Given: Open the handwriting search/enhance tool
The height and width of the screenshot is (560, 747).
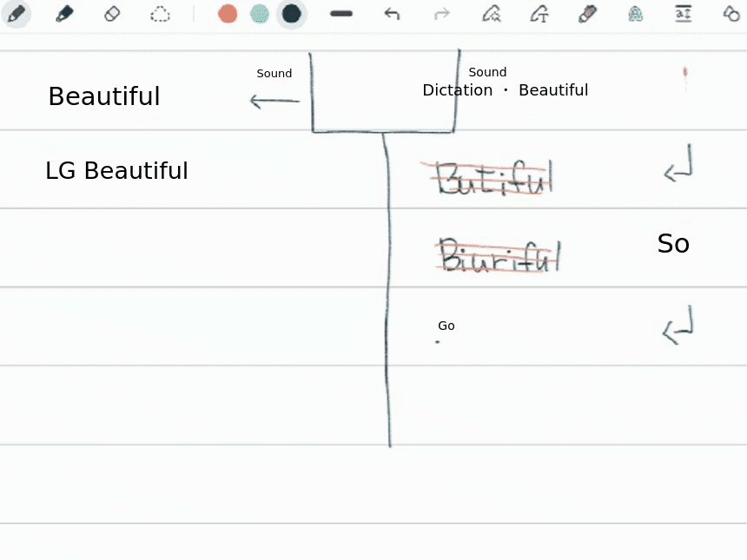Looking at the screenshot, I should (x=492, y=14).
